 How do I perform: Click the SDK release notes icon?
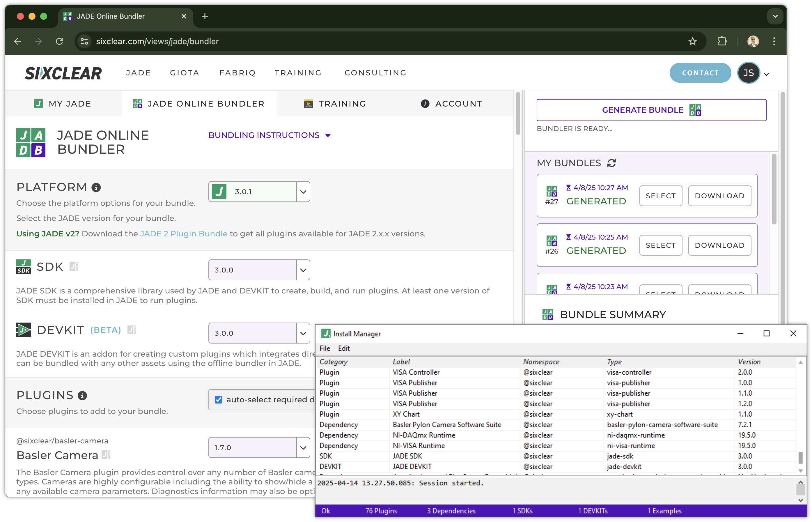74,267
